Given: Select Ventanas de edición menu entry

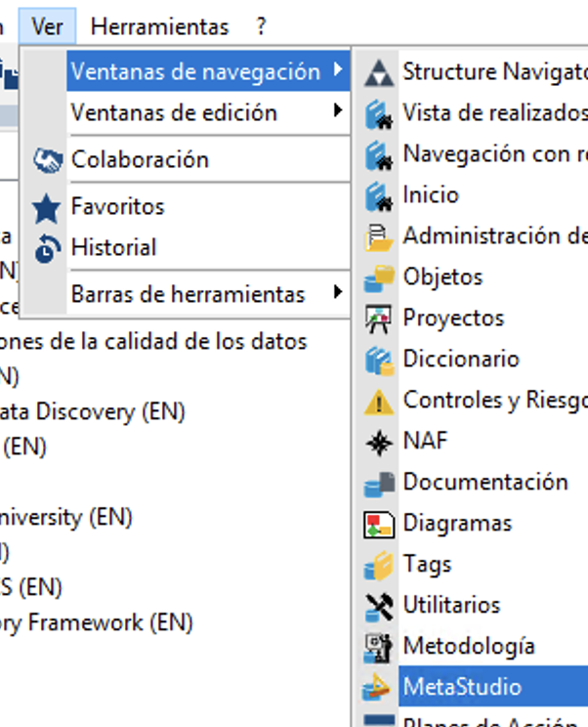Looking at the screenshot, I should pyautogui.click(x=208, y=112).
